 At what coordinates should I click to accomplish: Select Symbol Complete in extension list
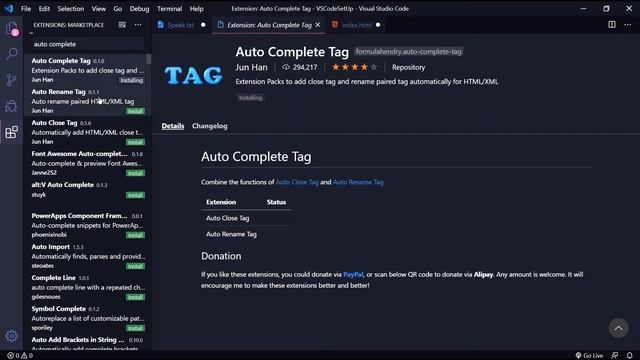click(x=87, y=318)
